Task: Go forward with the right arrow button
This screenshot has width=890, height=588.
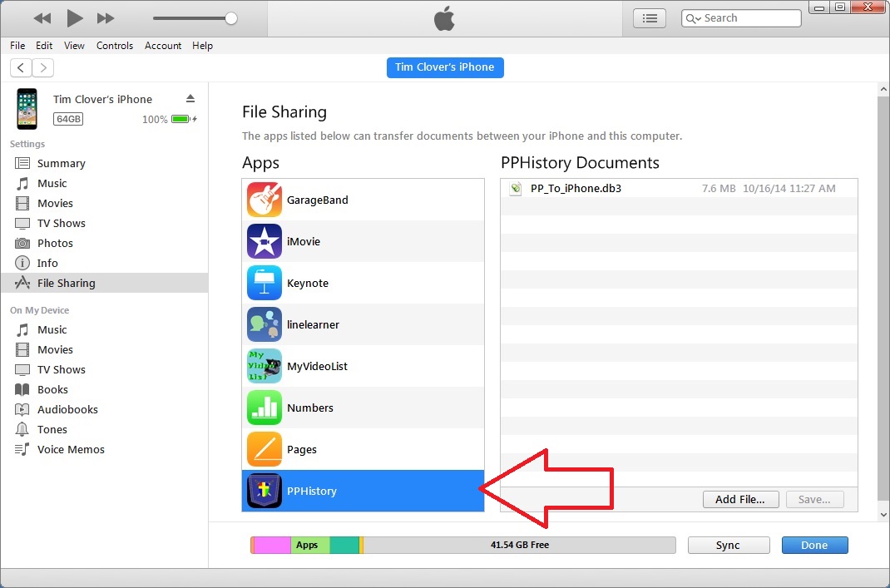Action: [43, 68]
